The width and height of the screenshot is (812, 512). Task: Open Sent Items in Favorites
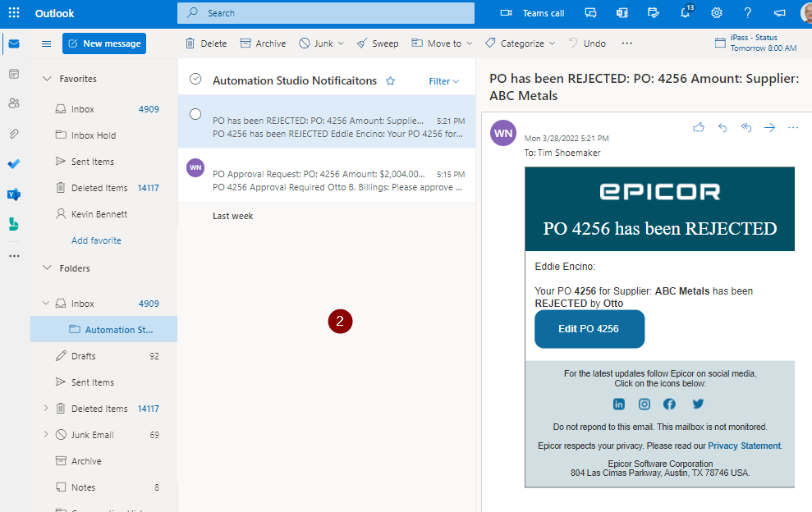coord(104,162)
